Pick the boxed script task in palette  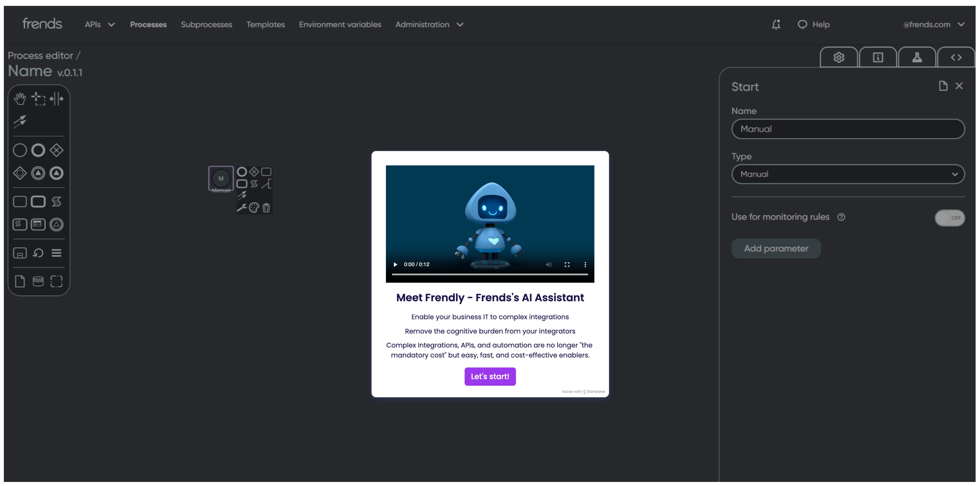tap(20, 224)
